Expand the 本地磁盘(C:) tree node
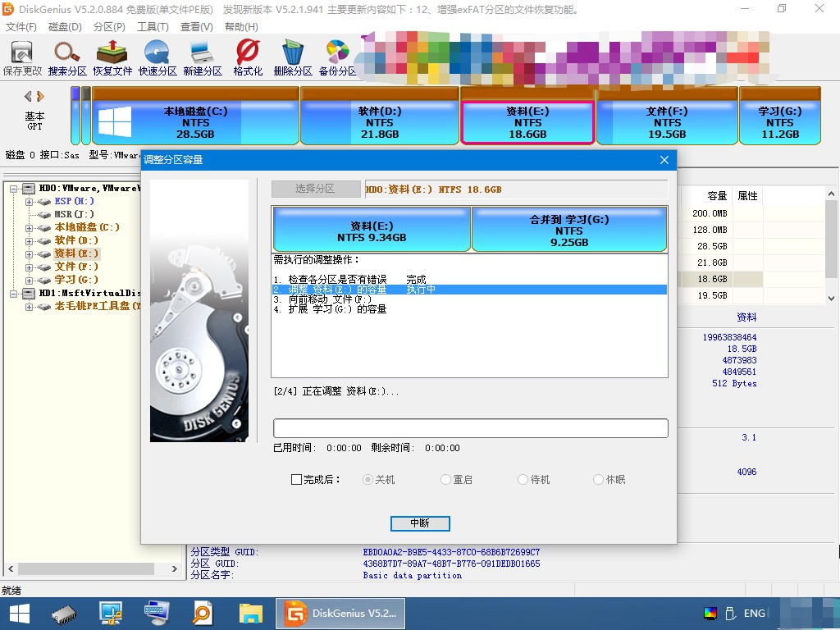Viewport: 840px width, 630px height. coord(30,228)
